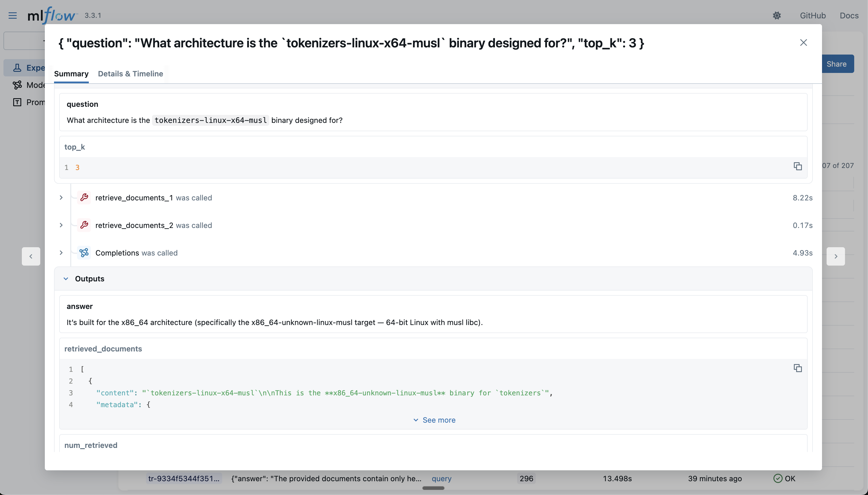The height and width of the screenshot is (495, 868).
Task: Click the retrieve_documents_2 wrench icon
Action: 84,225
